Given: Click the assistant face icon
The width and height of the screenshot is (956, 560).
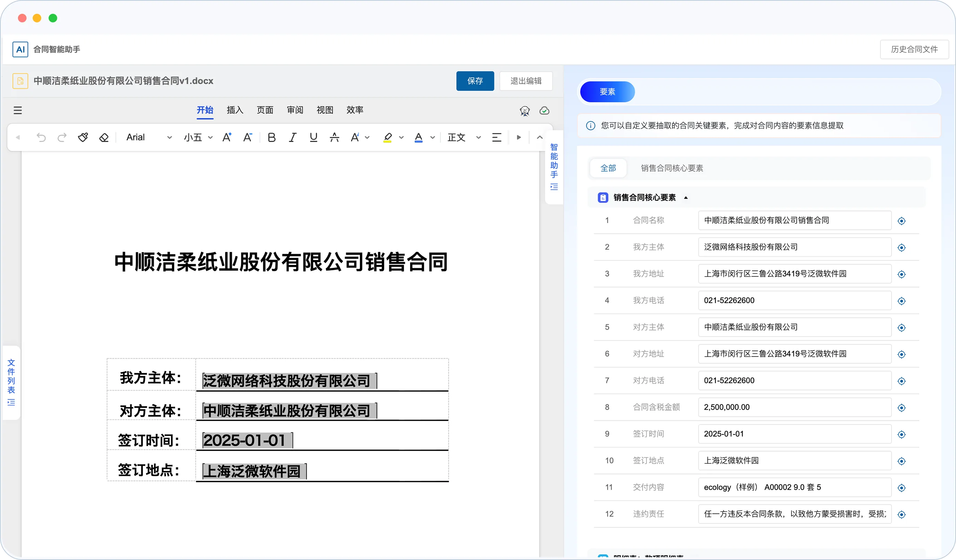Looking at the screenshot, I should click(x=525, y=111).
